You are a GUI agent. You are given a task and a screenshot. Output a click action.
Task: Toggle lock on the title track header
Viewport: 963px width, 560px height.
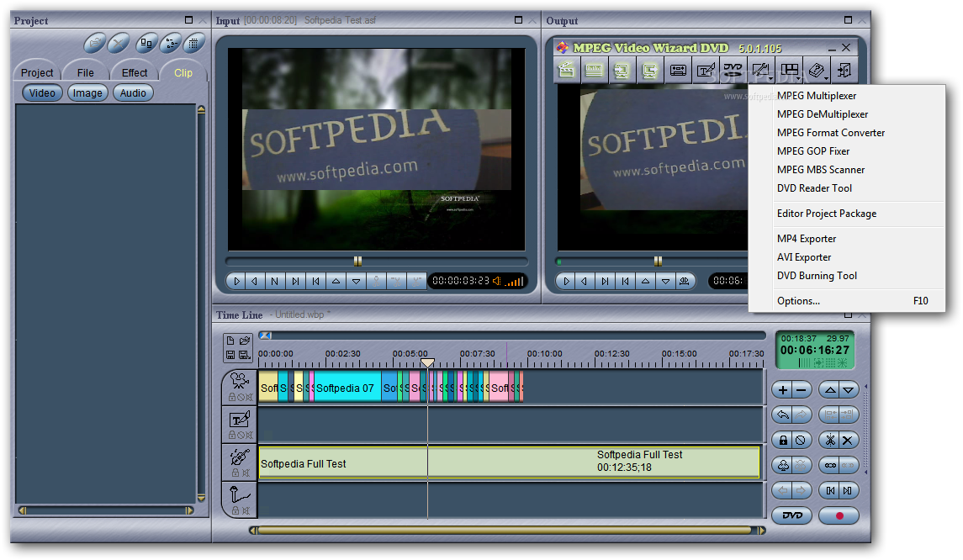(x=232, y=435)
